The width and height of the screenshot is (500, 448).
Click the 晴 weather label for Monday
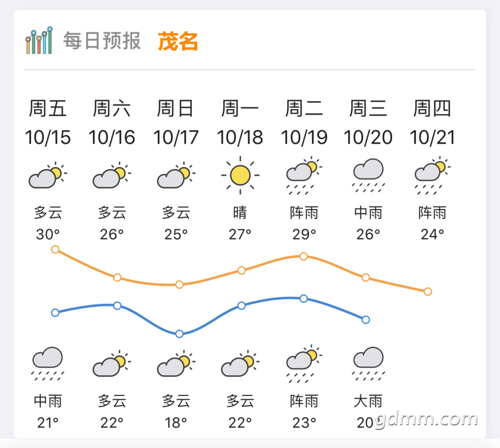click(x=240, y=213)
